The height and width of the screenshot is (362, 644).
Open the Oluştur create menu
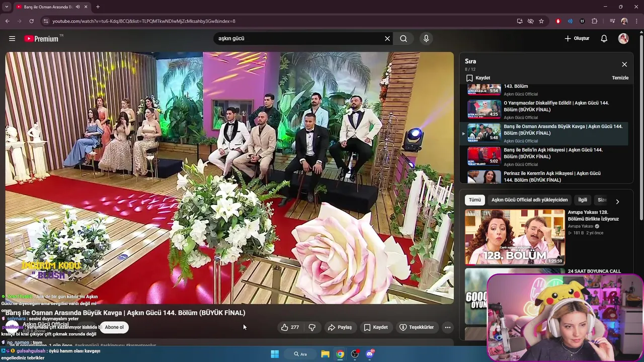coord(577,38)
